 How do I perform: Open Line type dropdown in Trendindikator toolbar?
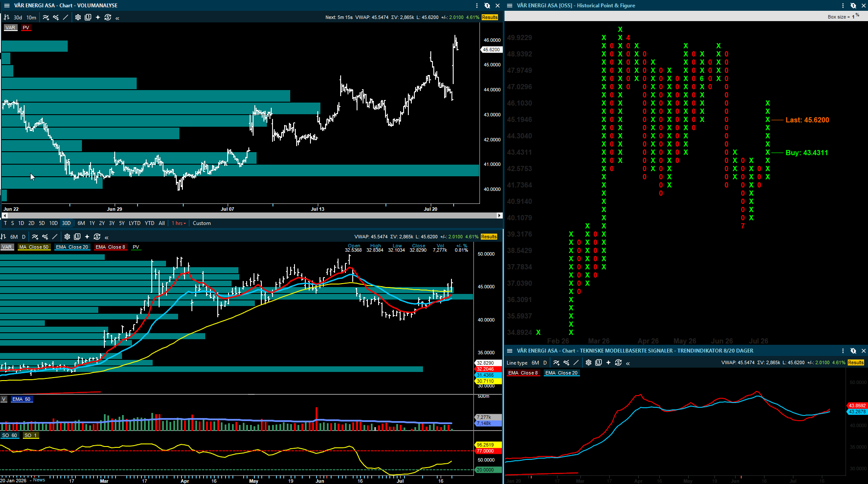coord(517,363)
